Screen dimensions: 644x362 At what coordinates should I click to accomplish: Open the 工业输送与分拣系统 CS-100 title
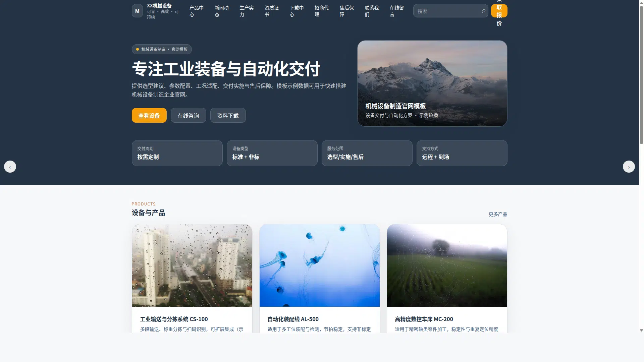tap(174, 319)
